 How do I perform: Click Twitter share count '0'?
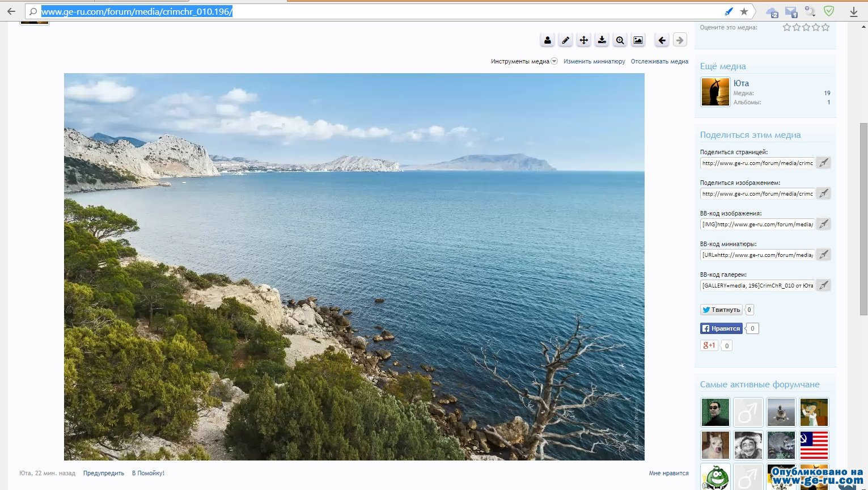tap(749, 310)
